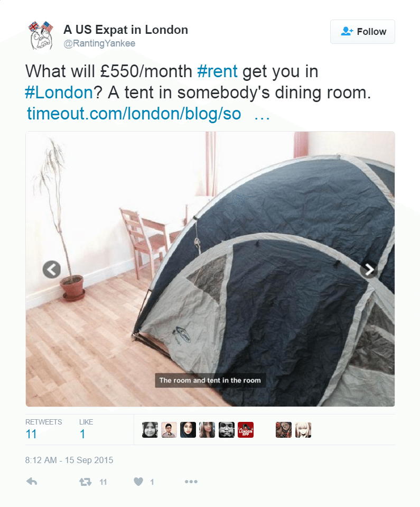View the 1 like count
Screen dimensions: 420x507
coord(86,429)
